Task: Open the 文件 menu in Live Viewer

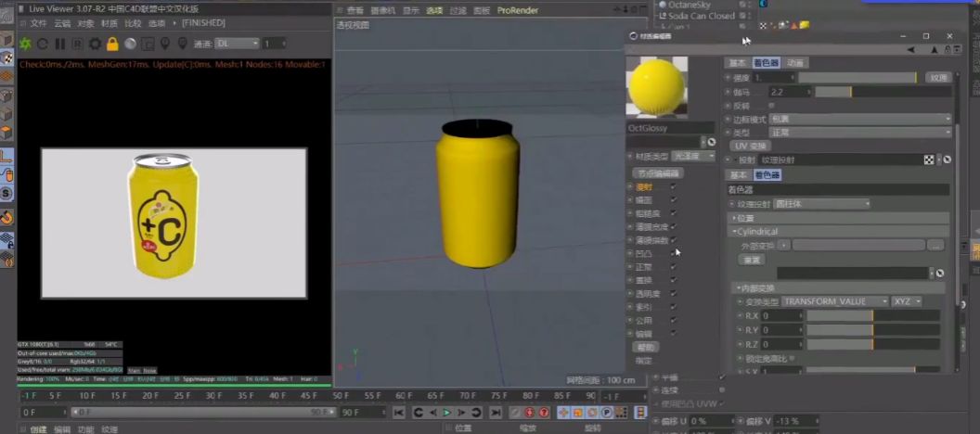Action: 38,22
